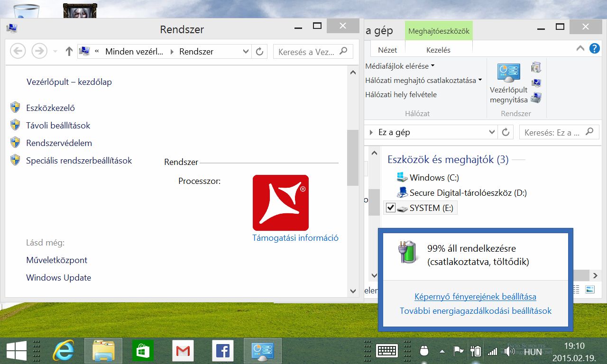Click Explorer scrollbar up arrow

(x=375, y=153)
